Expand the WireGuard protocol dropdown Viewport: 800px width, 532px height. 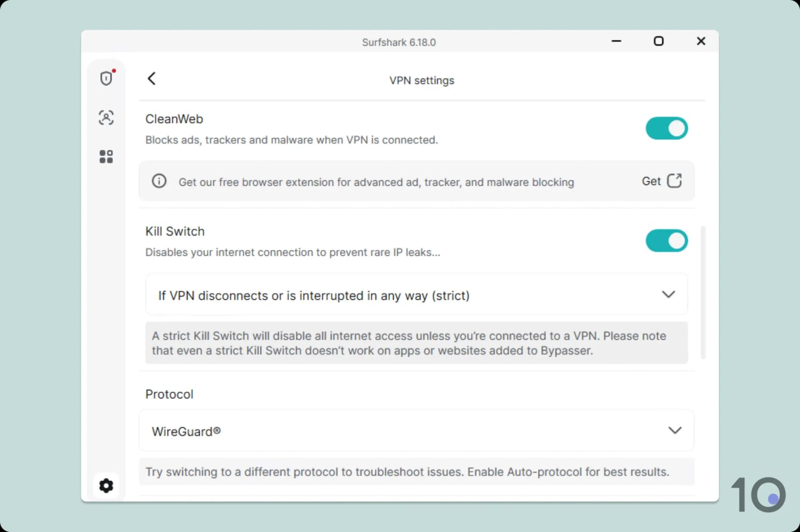tap(417, 431)
